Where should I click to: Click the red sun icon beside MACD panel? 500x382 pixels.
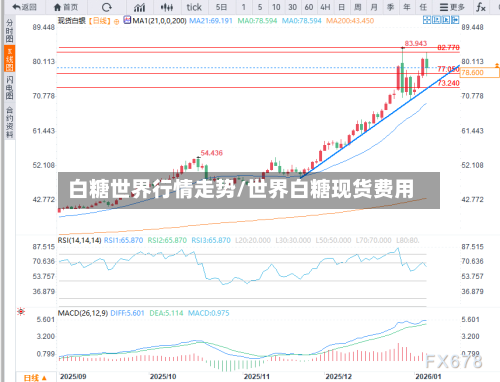coord(21,312)
